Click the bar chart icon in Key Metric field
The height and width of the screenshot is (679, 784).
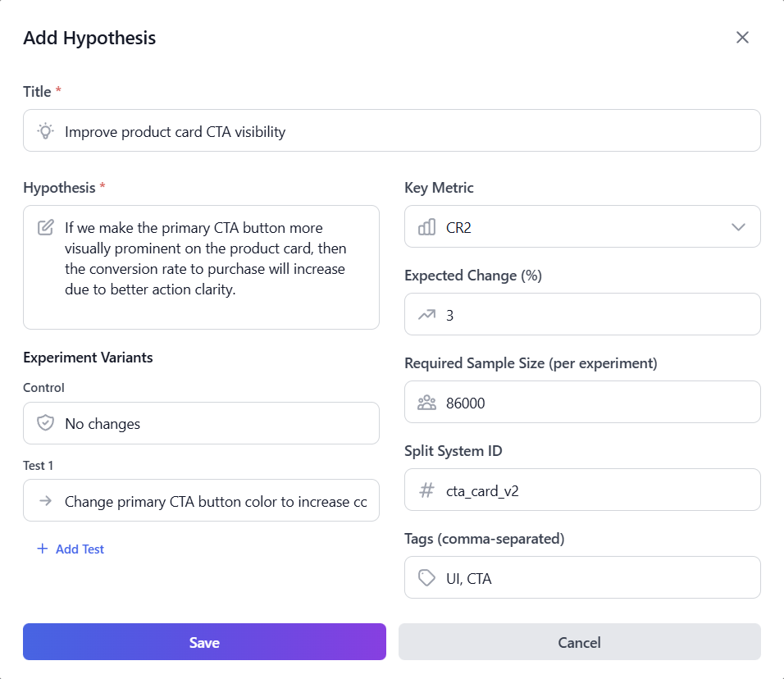(427, 226)
